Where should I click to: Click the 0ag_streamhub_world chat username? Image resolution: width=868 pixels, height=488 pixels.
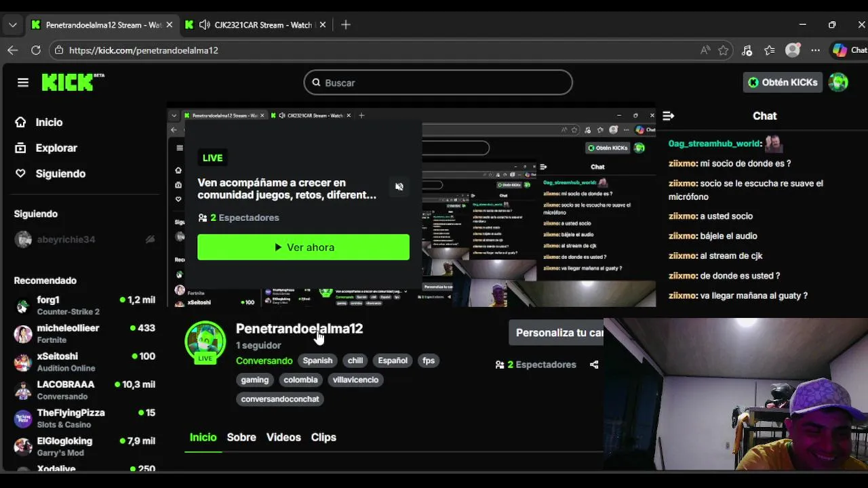point(713,144)
